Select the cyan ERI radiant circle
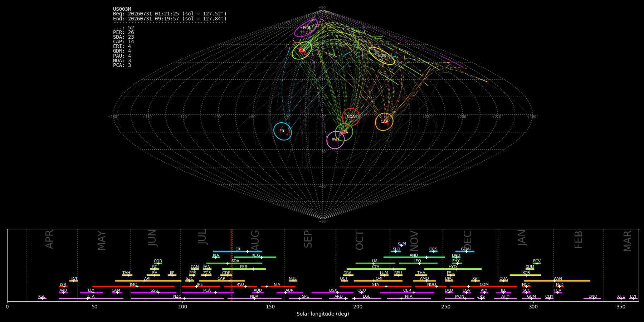The height and width of the screenshot is (322, 644). coord(283,131)
